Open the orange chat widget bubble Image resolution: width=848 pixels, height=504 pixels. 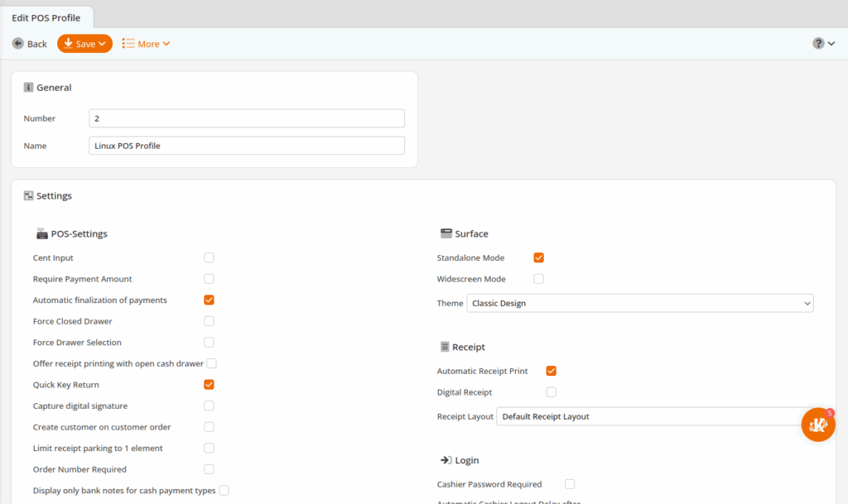coord(817,425)
